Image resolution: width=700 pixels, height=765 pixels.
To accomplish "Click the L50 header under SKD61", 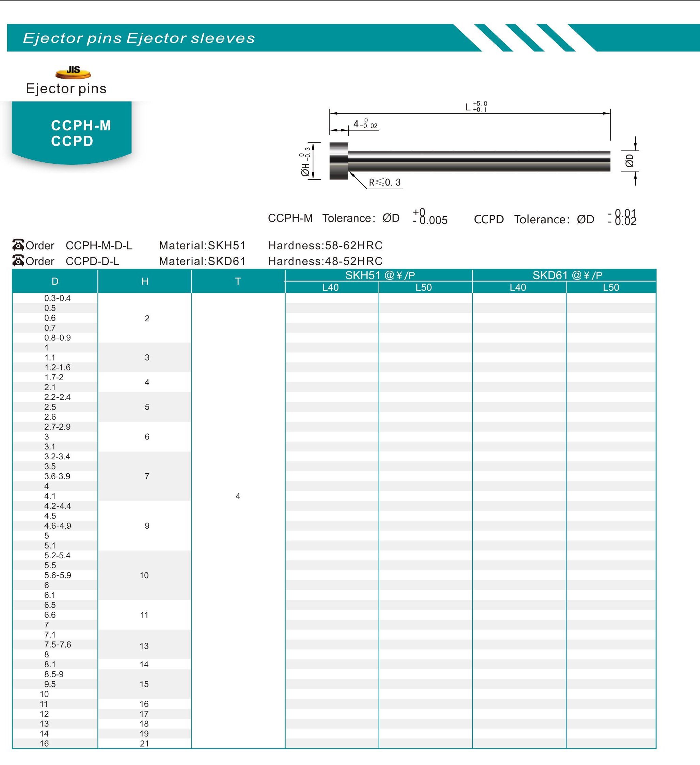I will tap(611, 287).
